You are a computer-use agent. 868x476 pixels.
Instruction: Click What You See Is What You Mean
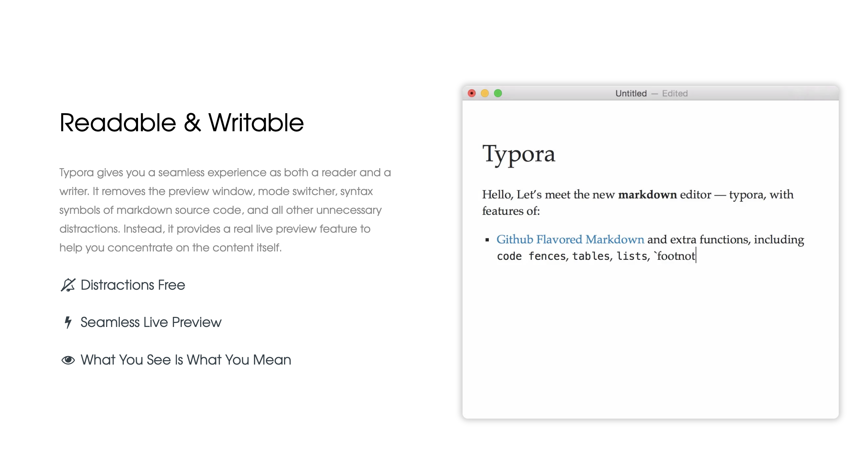[186, 360]
